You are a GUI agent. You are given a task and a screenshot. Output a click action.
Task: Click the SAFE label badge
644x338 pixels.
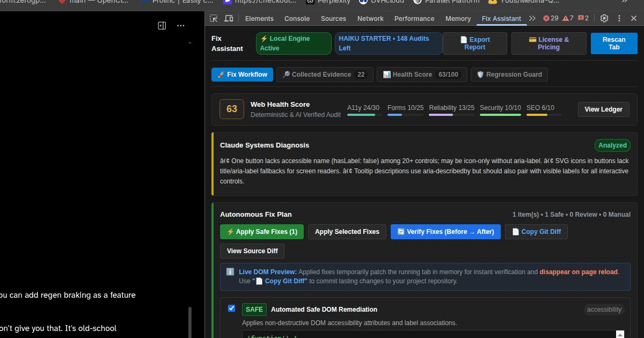click(254, 310)
